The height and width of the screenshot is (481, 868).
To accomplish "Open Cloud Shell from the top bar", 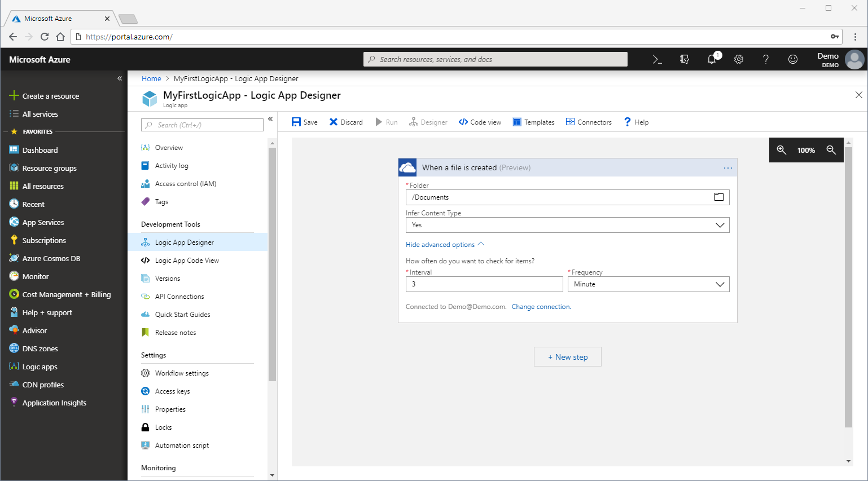I will pyautogui.click(x=657, y=59).
